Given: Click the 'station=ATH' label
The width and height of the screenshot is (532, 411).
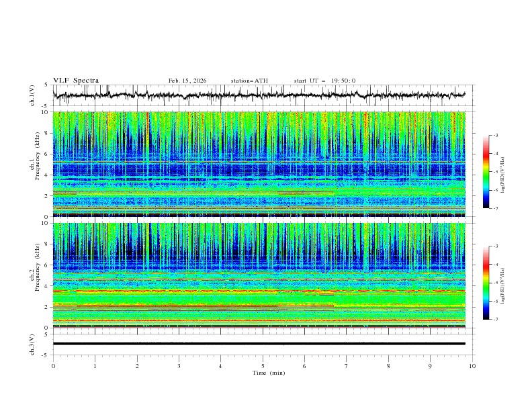Looking at the screenshot, I should [249, 81].
